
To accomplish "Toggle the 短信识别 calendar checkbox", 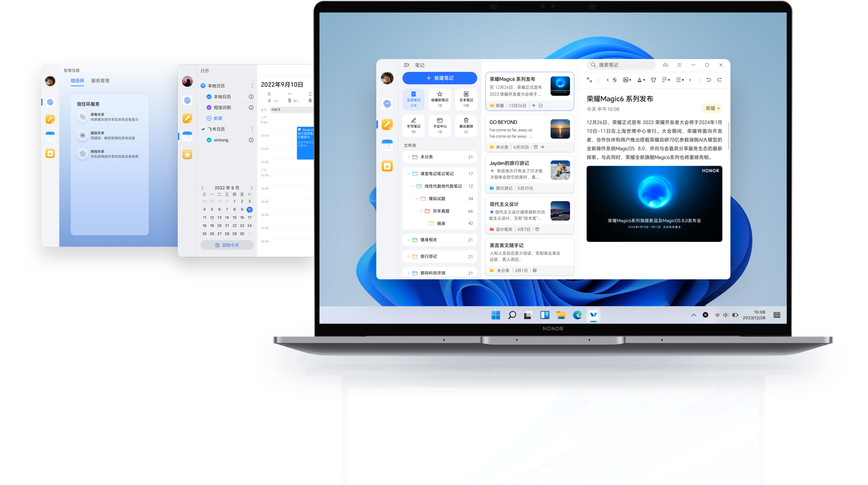I will point(209,107).
